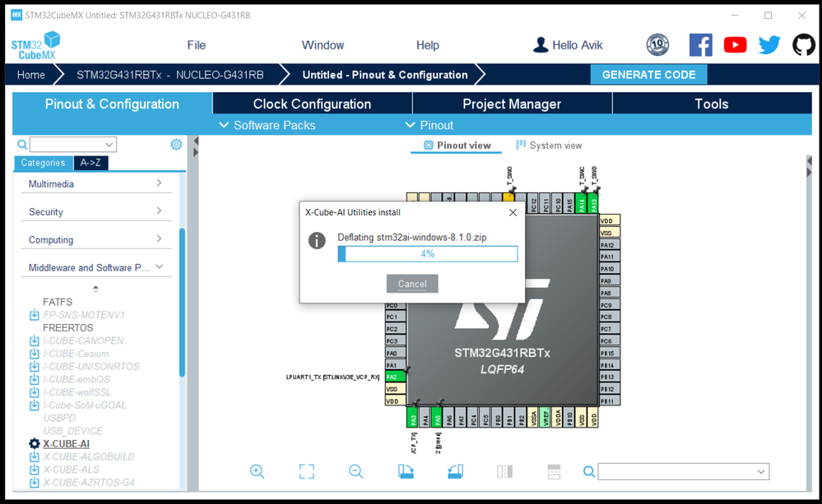Zoom in on the pinout view
The height and width of the screenshot is (504, 822).
tap(257, 471)
